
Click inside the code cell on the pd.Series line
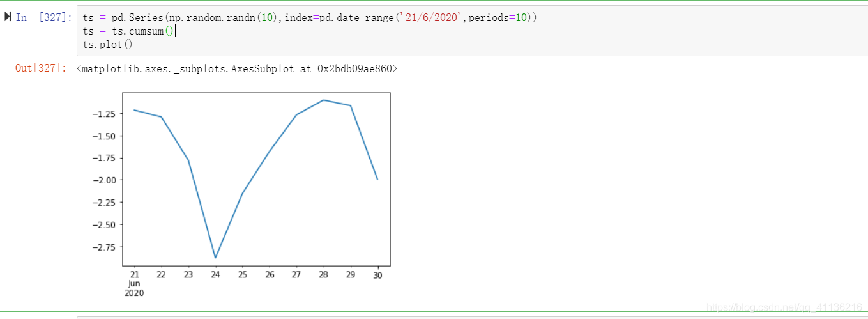pyautogui.click(x=310, y=18)
